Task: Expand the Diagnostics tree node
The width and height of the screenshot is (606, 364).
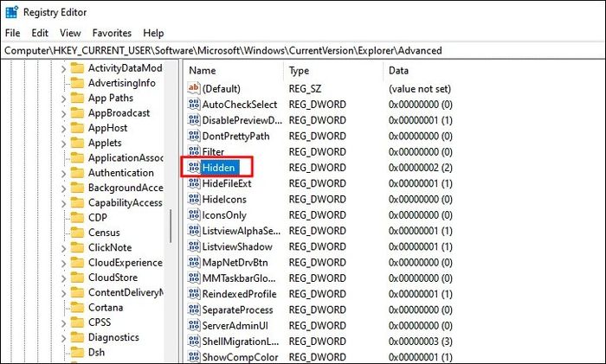Action: tap(63, 338)
